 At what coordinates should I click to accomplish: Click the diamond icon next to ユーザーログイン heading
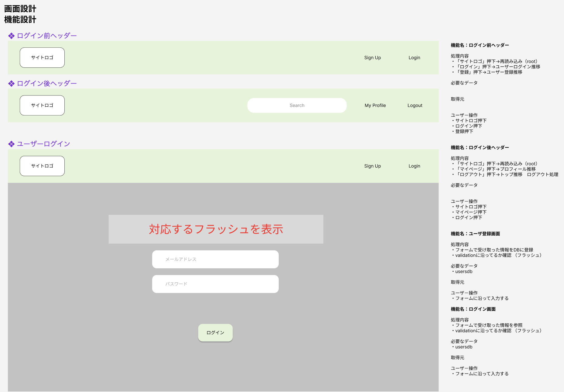tap(11, 144)
